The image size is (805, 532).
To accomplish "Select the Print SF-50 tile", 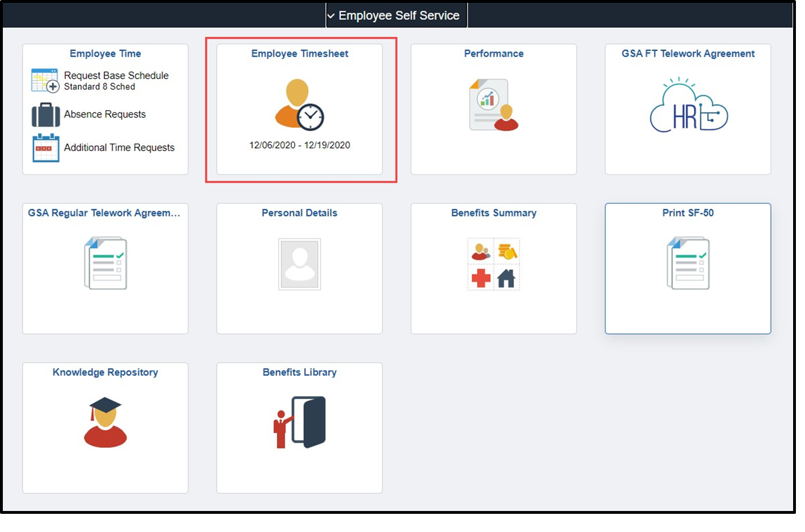I will coord(687,268).
